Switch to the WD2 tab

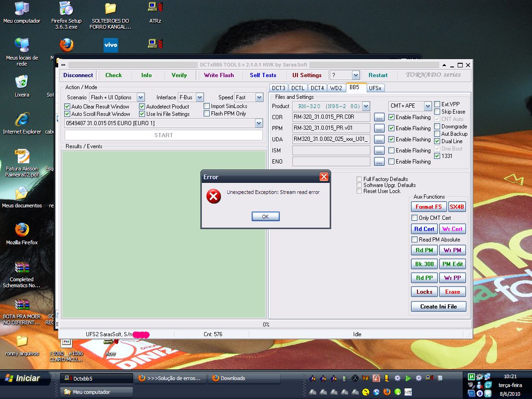coord(336,88)
